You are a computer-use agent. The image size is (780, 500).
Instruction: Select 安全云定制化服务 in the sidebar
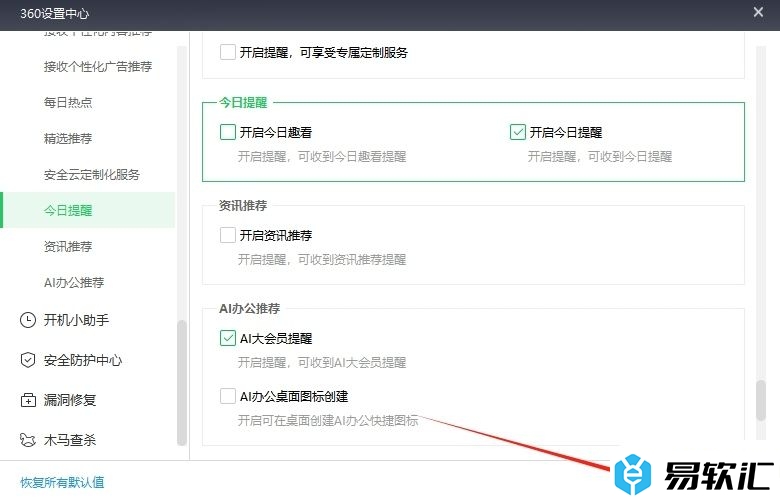[x=92, y=175]
